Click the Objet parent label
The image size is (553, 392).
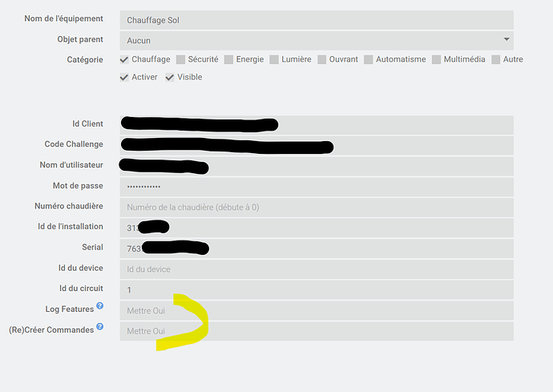tap(80, 39)
